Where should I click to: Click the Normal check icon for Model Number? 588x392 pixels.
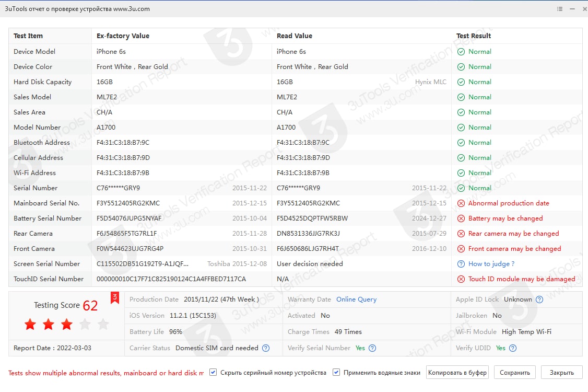coord(461,128)
